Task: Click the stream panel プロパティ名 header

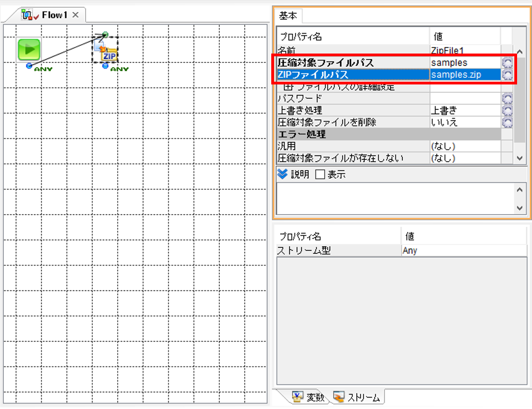Action: [339, 236]
